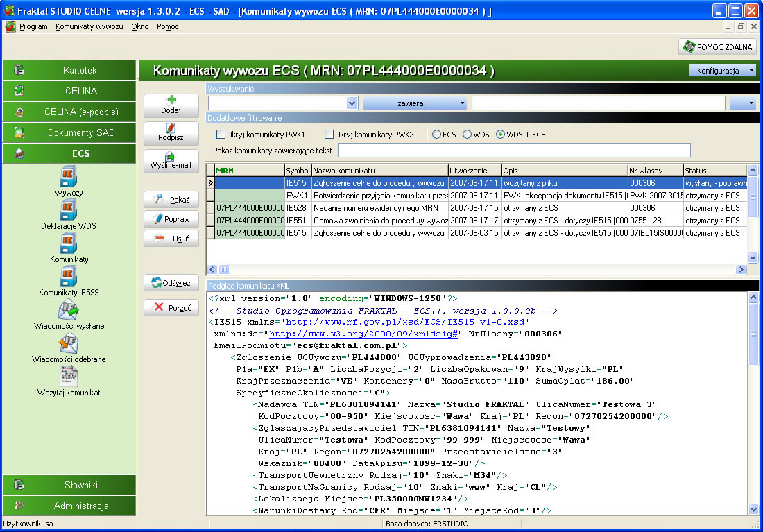This screenshot has height=532, width=763.
Task: Click the CELINA (e-podpis) panel icon
Action: click(19, 112)
